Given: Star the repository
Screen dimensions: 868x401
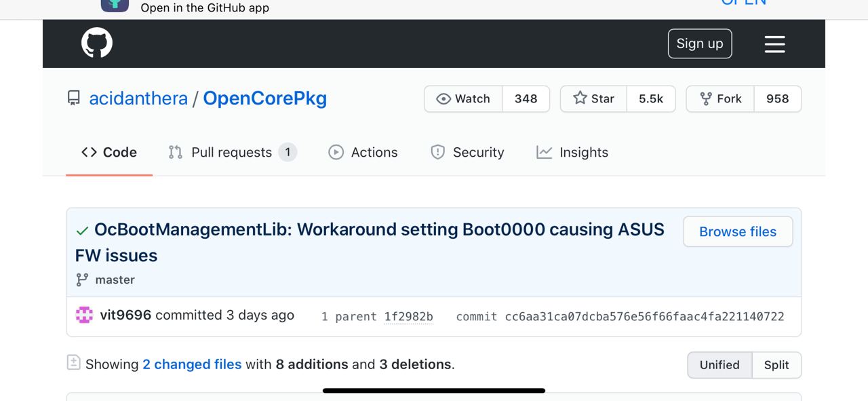Looking at the screenshot, I should 593,99.
